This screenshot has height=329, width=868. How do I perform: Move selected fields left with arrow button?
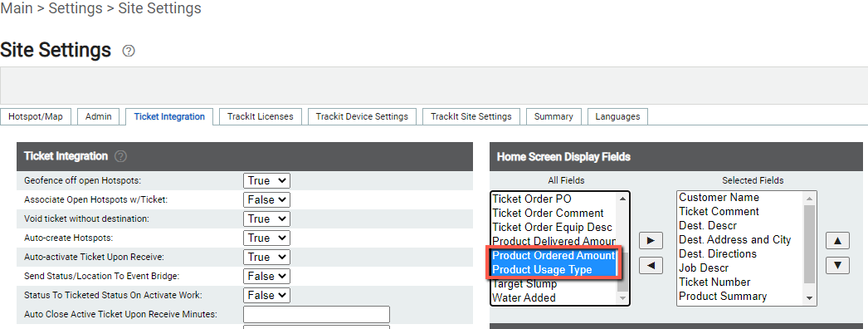tap(651, 266)
